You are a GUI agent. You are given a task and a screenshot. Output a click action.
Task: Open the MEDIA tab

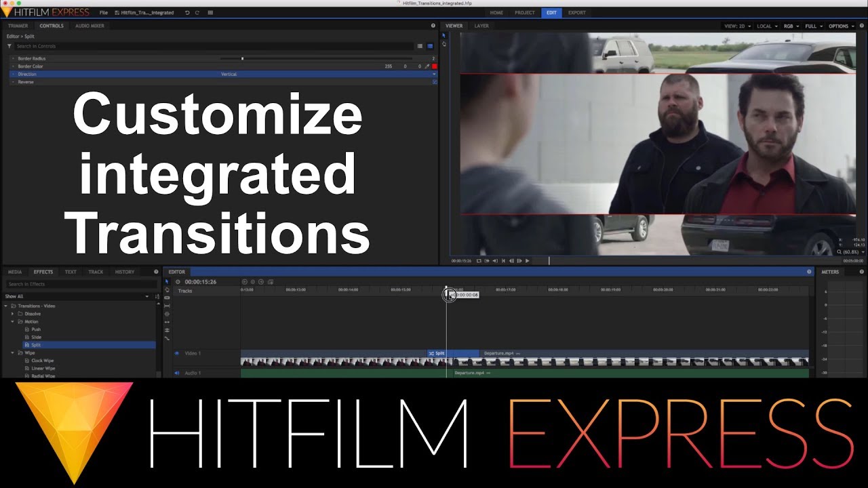pos(14,272)
